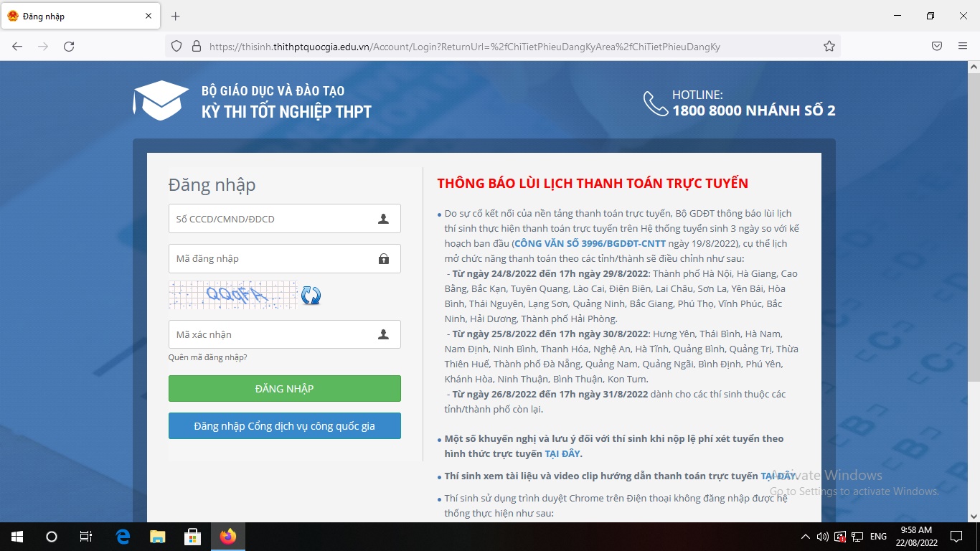Viewport: 980px width, 551px height.
Task: Open the Pocket save icon
Action: [936, 47]
